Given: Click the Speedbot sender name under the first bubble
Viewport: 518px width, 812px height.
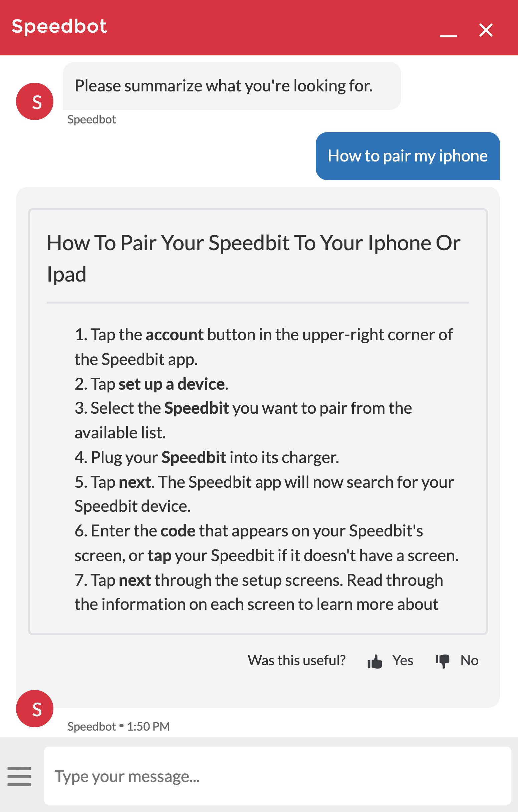Looking at the screenshot, I should [x=91, y=119].
